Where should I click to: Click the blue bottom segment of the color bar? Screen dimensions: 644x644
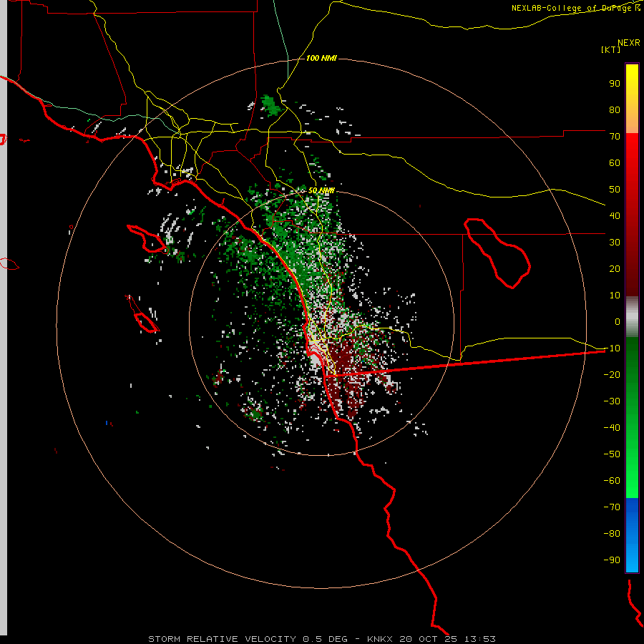632,535
